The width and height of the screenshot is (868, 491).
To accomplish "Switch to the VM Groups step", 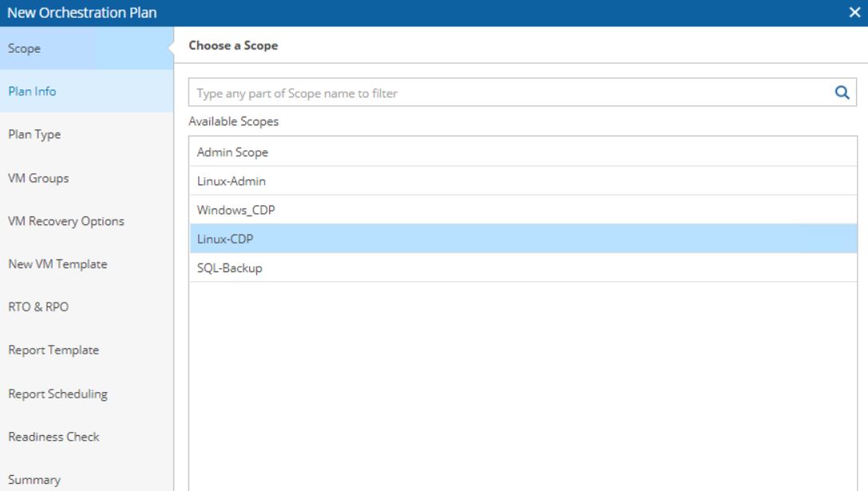I will click(86, 178).
